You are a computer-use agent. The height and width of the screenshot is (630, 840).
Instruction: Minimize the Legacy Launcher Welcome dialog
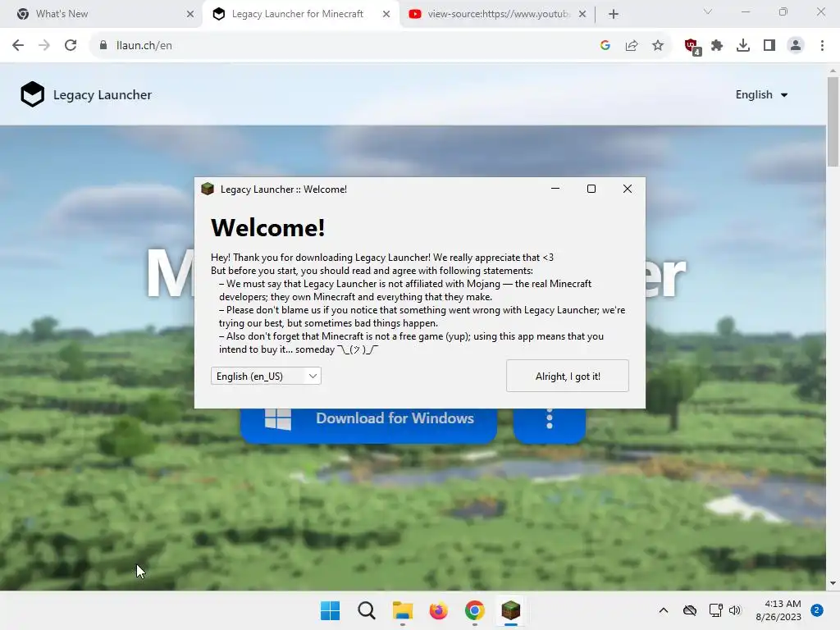pyautogui.click(x=555, y=189)
